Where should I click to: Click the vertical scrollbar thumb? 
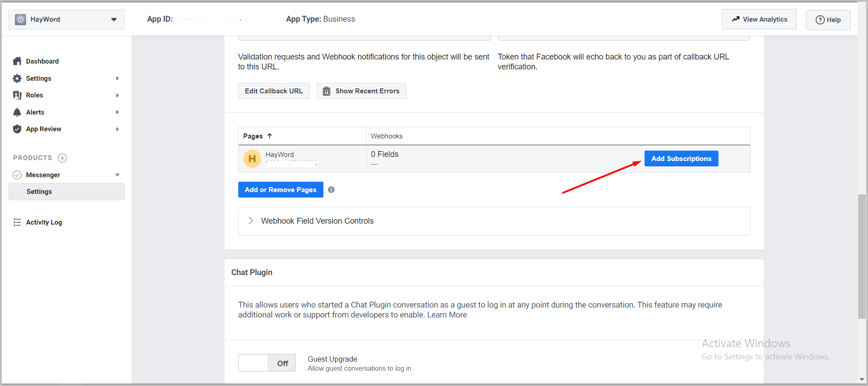coord(862,257)
